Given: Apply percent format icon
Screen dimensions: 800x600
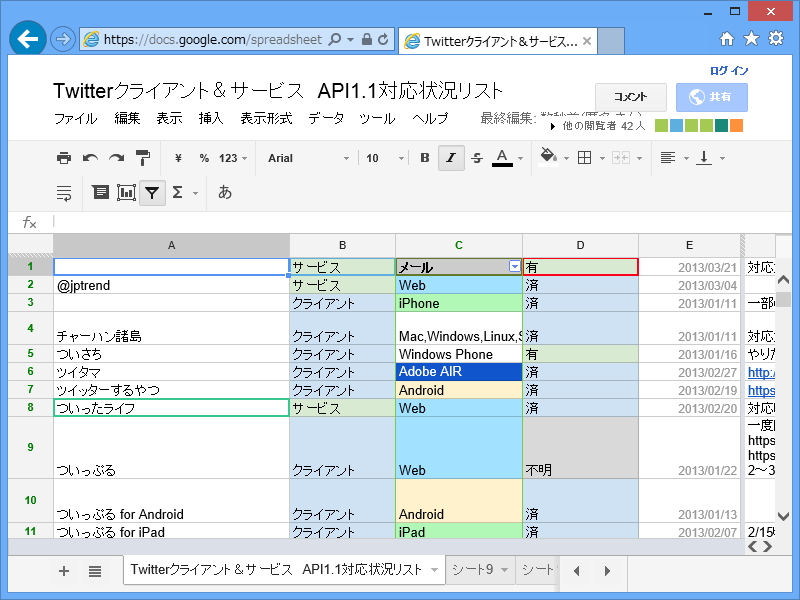Looking at the screenshot, I should click(x=204, y=158).
